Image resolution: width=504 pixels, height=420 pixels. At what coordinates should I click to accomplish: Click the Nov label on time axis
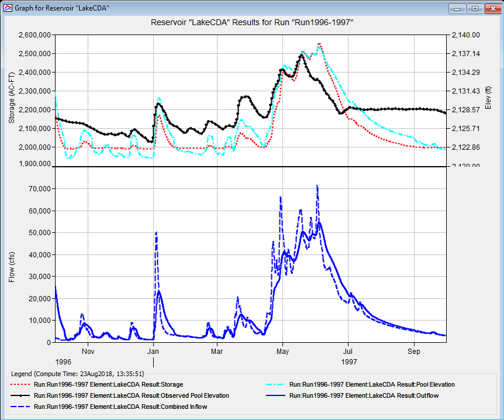tap(88, 351)
